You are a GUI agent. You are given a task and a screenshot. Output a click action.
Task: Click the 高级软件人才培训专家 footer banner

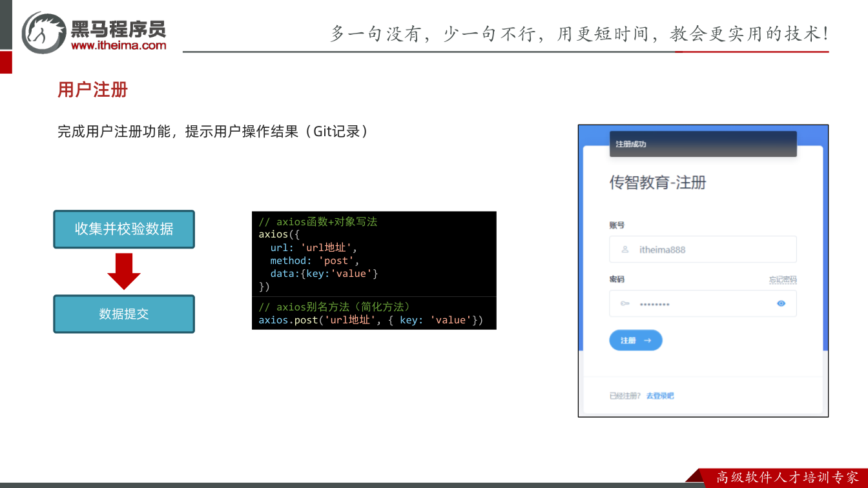(x=787, y=478)
